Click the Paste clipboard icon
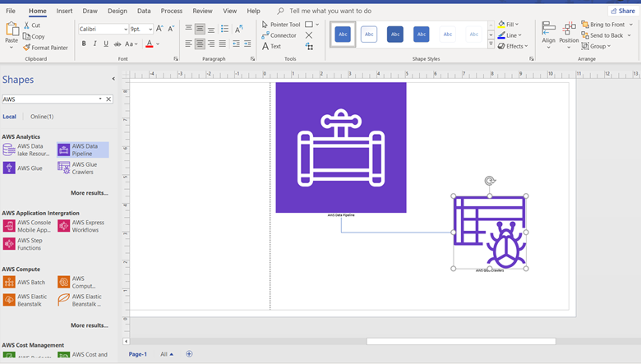641x364 pixels. click(x=12, y=30)
